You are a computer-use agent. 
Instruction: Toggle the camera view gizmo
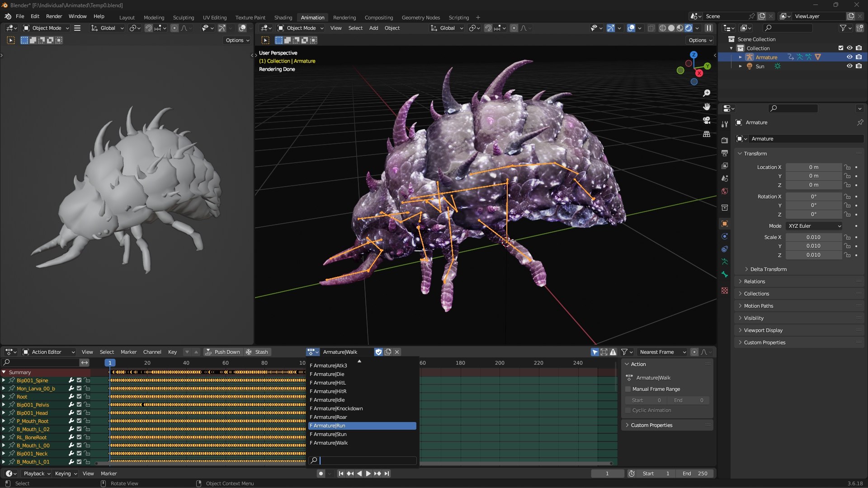click(x=707, y=120)
